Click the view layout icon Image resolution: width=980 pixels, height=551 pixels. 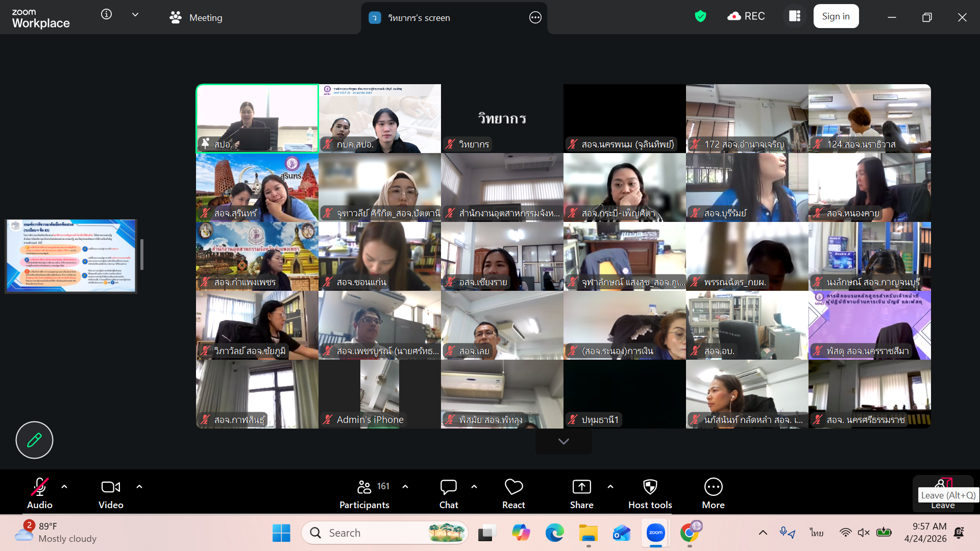(x=795, y=16)
